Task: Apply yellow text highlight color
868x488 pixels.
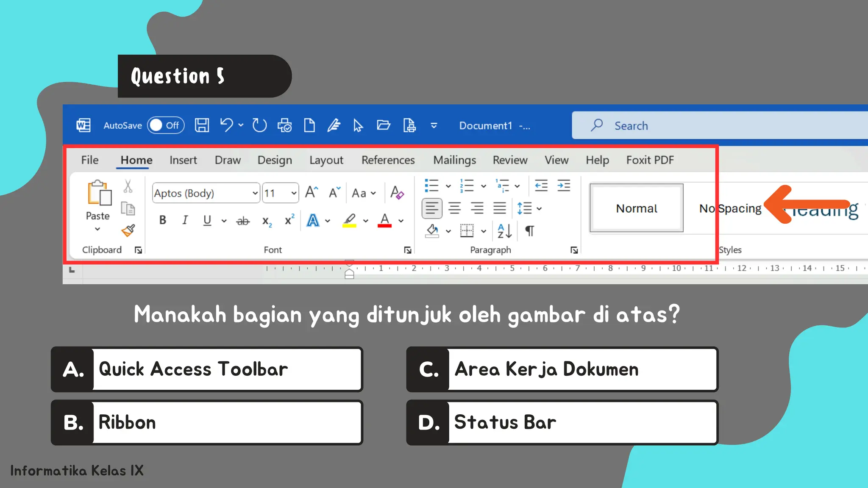Action: [349, 220]
